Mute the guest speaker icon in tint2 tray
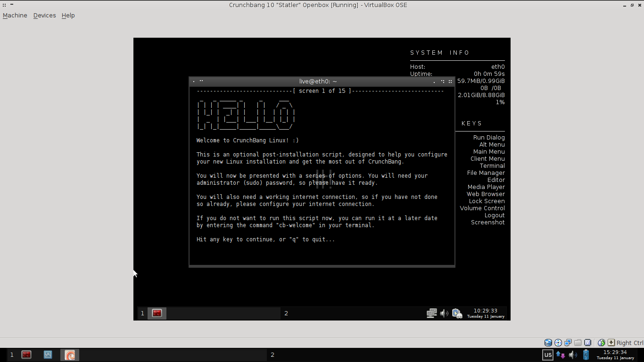 [444, 313]
